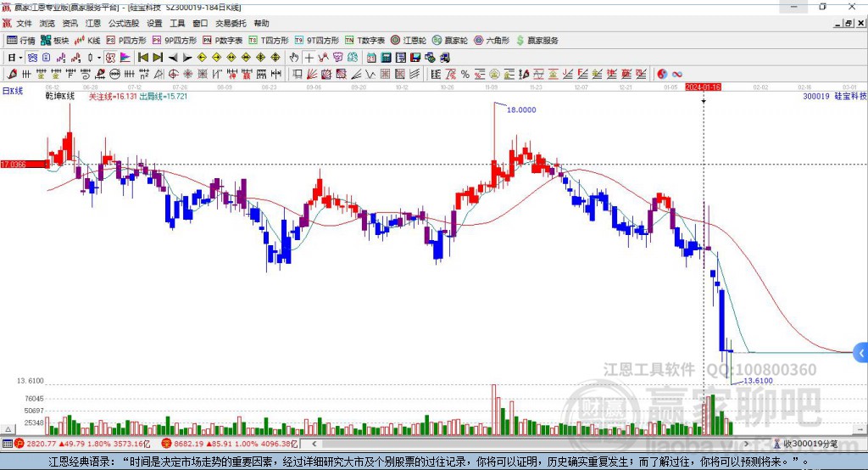This screenshot has width=868, height=470.
Task: Open the 资讯 menu
Action: click(x=70, y=23)
